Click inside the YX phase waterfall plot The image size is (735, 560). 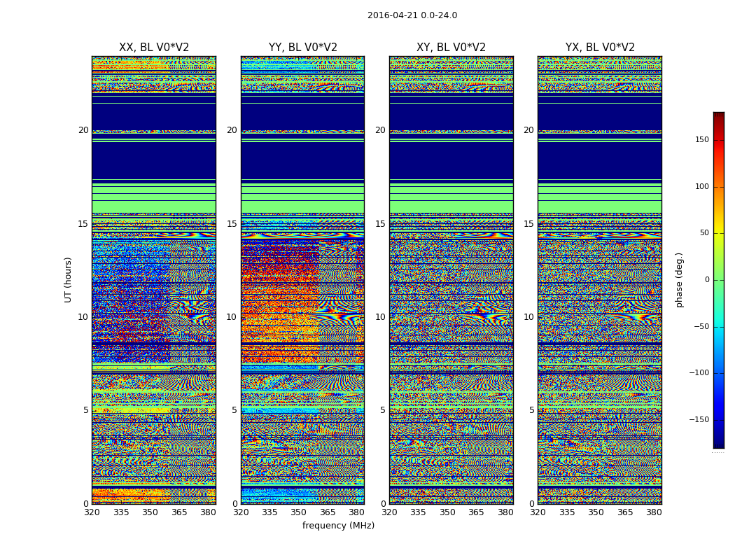tap(599, 280)
